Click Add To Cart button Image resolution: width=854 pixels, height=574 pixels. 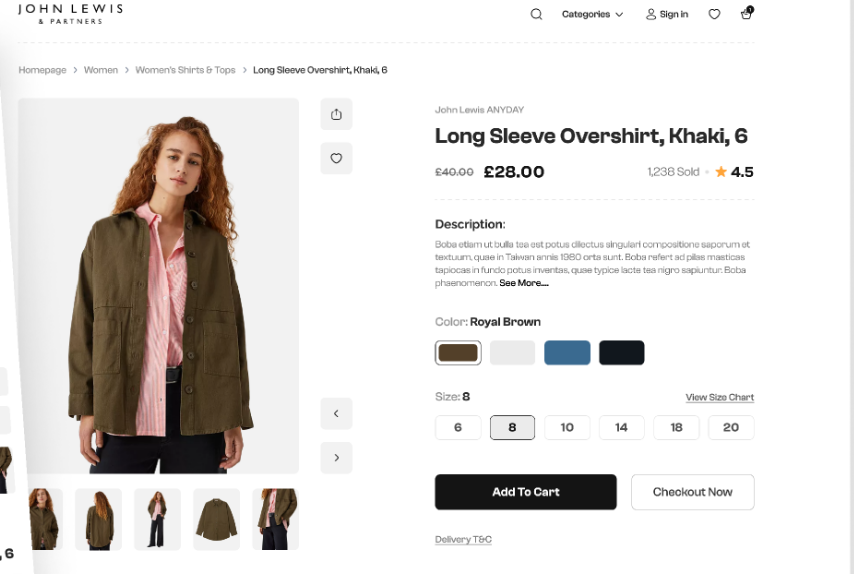[x=526, y=492]
